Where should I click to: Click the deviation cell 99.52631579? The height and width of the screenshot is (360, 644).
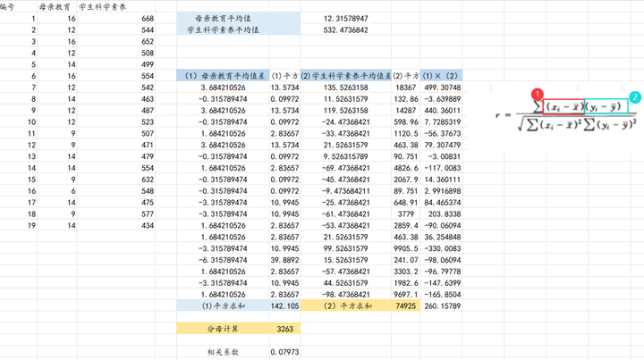point(346,248)
